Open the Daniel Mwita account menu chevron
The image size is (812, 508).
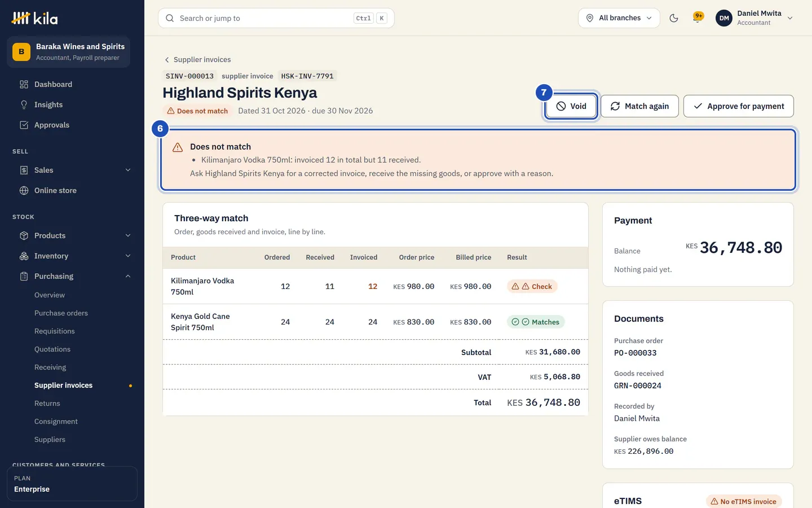(790, 18)
